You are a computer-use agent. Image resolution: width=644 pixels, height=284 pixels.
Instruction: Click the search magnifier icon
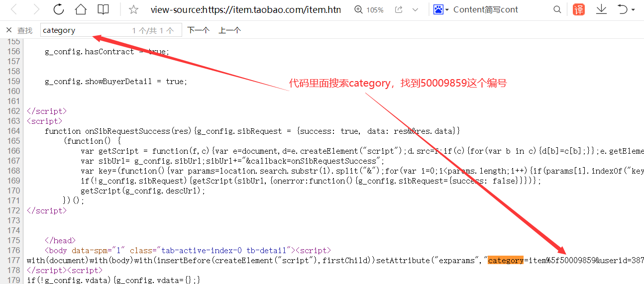pyautogui.click(x=557, y=10)
